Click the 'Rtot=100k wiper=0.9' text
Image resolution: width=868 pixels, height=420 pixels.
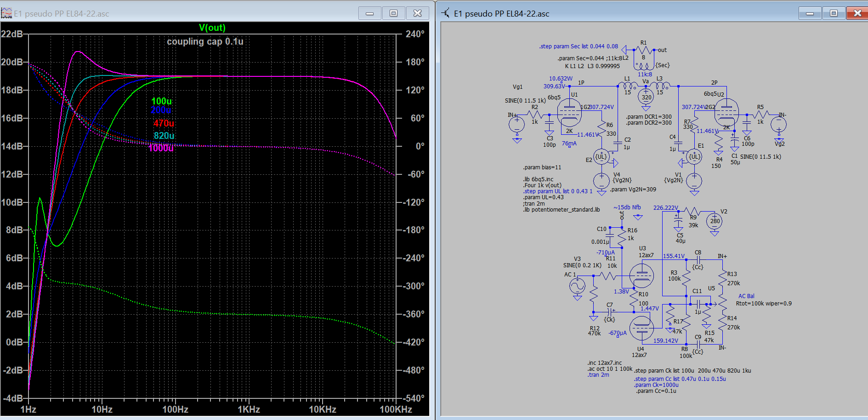(764, 304)
